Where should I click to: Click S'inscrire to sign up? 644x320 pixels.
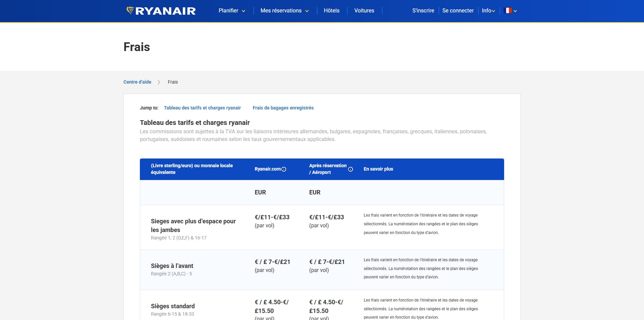[x=423, y=11]
